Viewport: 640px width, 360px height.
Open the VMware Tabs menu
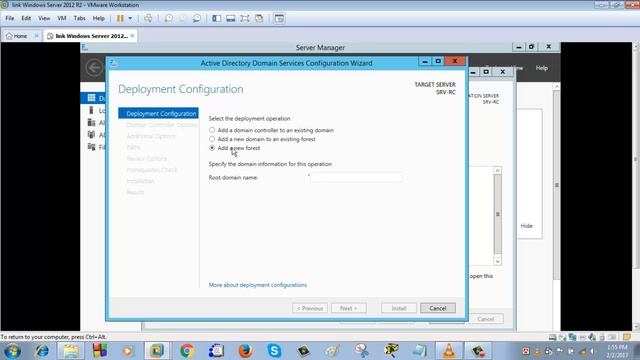(x=79, y=18)
